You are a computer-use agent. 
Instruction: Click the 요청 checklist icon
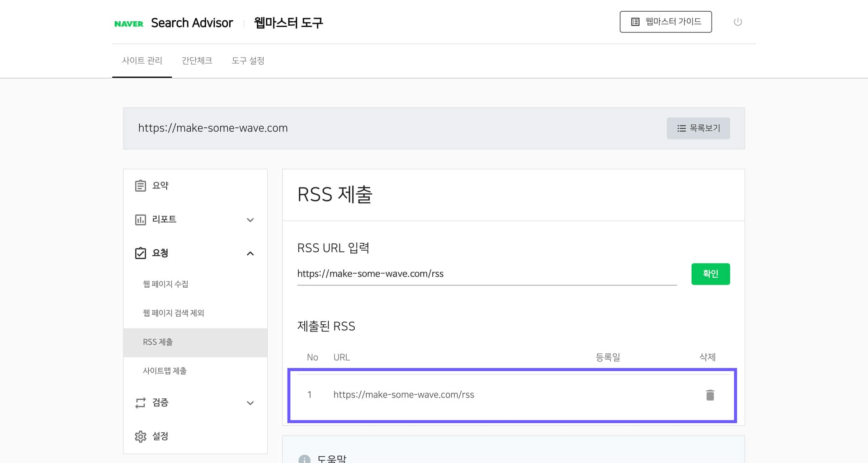click(x=140, y=253)
